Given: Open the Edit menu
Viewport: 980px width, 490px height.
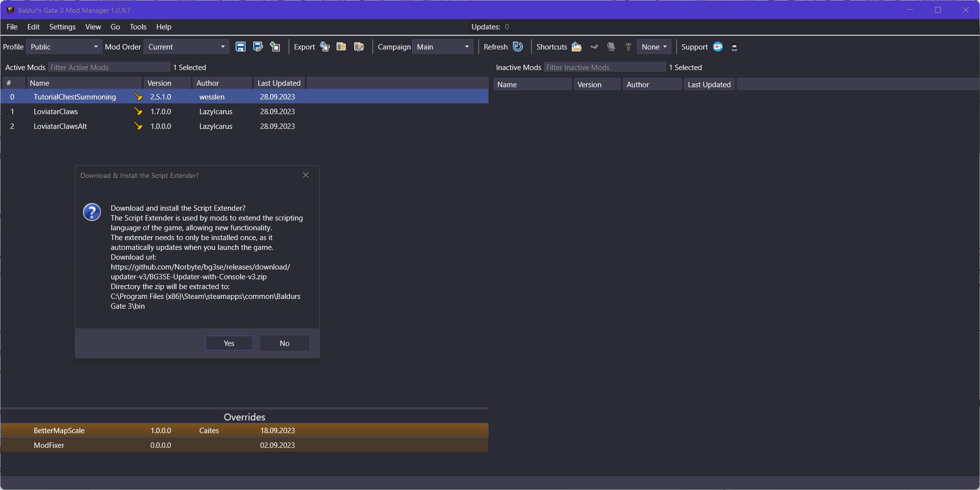Looking at the screenshot, I should [x=33, y=27].
